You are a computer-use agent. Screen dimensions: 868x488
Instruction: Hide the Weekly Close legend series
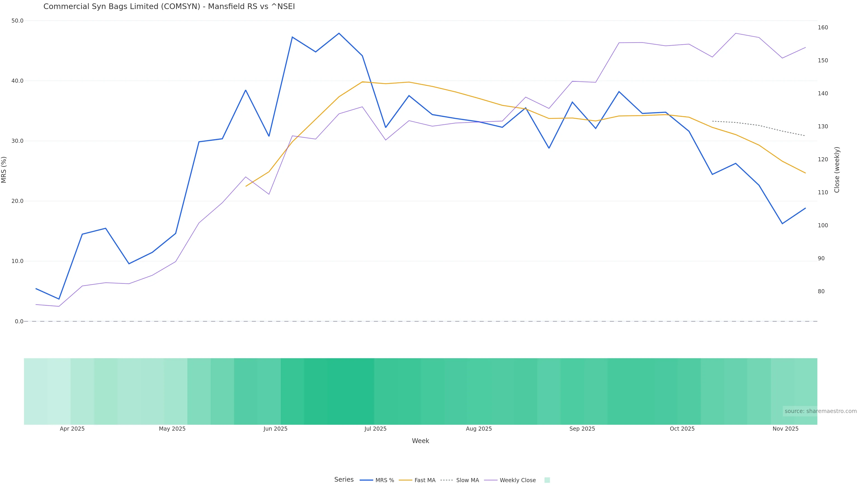click(517, 480)
